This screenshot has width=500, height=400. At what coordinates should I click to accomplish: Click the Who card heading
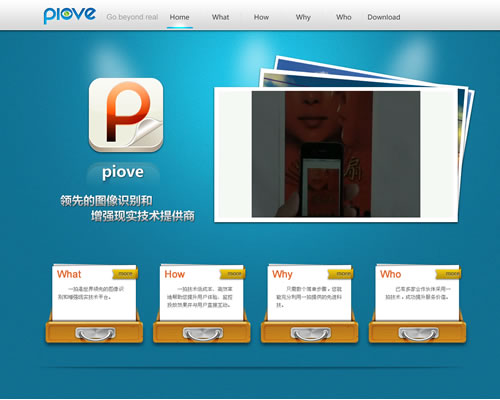click(390, 274)
